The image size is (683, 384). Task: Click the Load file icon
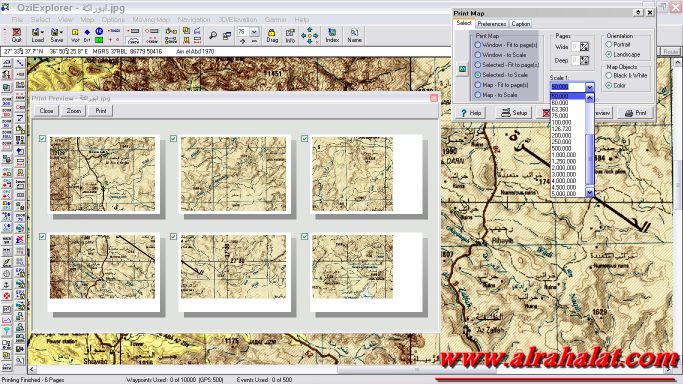37,35
